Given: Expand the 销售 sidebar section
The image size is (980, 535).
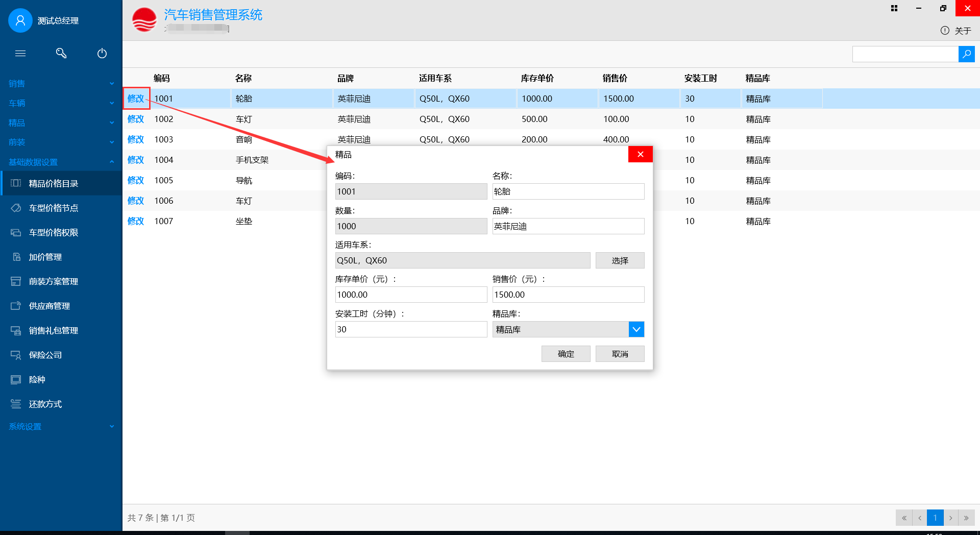Looking at the screenshot, I should [61, 84].
